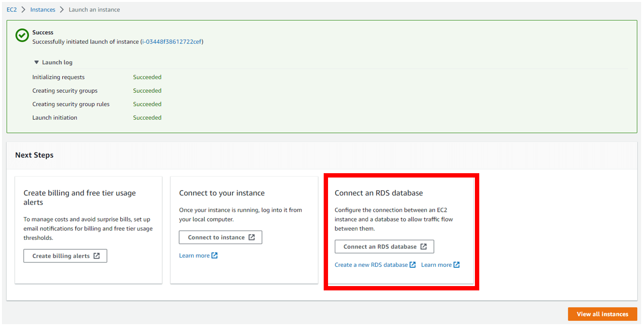Click the 'Create billing alerts' button

pos(65,256)
